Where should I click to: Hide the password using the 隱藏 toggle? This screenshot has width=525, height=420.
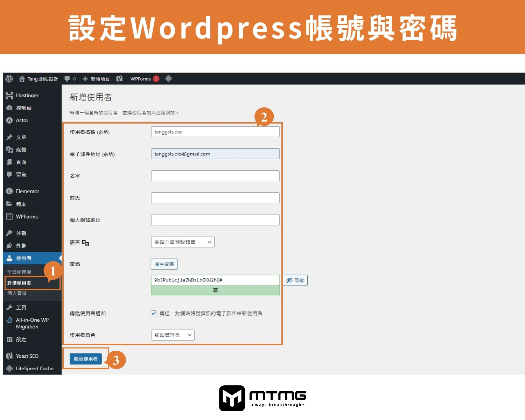(295, 280)
